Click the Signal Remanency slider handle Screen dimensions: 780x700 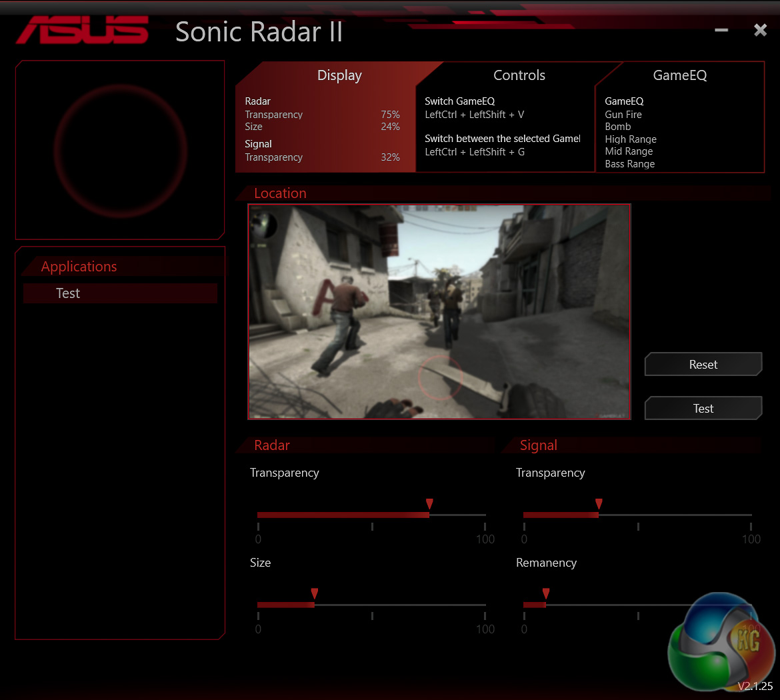545,594
